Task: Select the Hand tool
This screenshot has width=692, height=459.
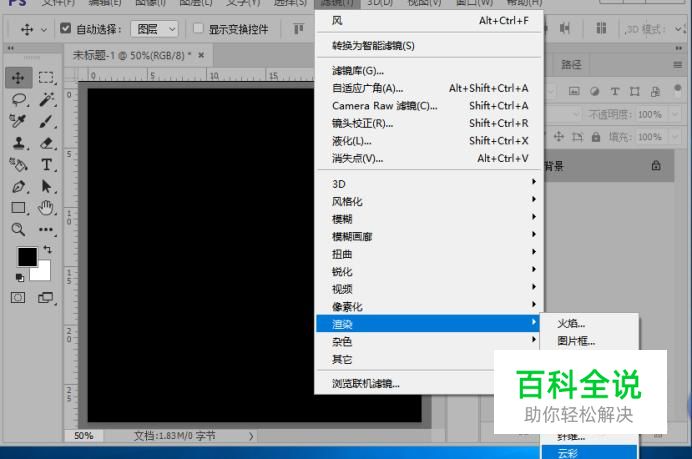Action: click(46, 207)
